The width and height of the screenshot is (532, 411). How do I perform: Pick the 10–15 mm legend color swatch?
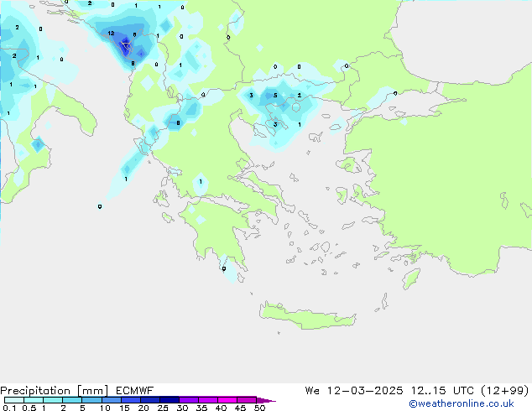tap(112, 400)
